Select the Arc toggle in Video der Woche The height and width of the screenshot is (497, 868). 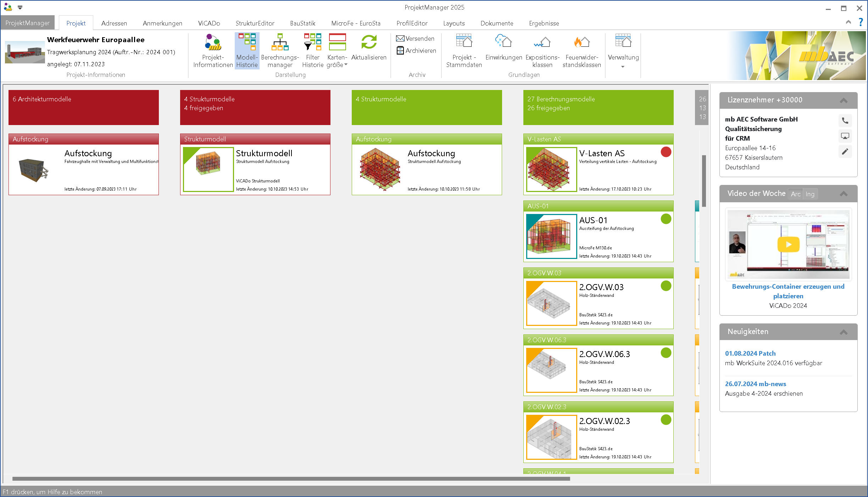795,194
